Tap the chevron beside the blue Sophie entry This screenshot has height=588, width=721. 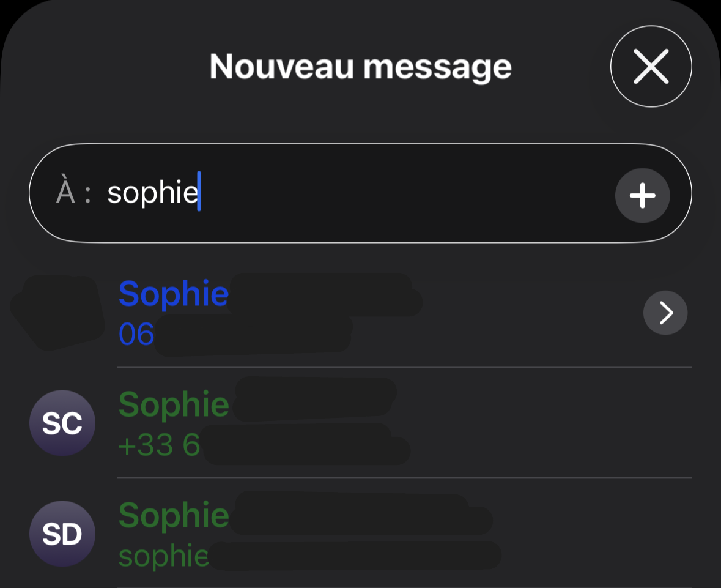tap(665, 313)
